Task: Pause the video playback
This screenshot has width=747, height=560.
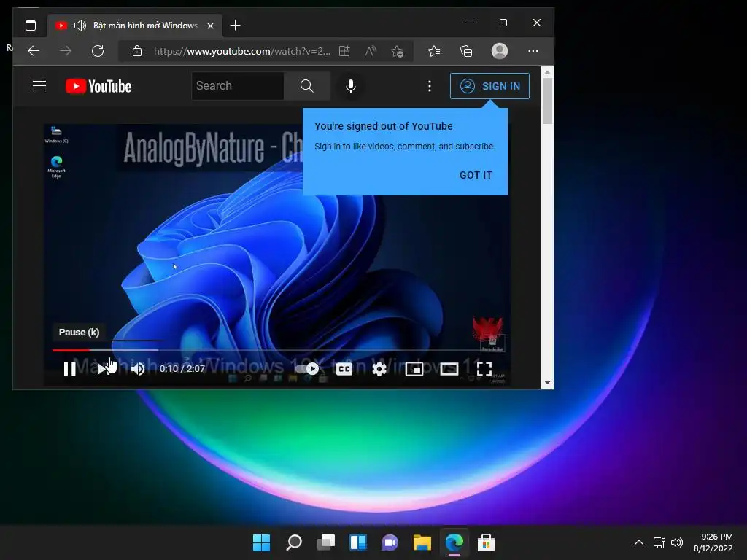Action: point(70,368)
